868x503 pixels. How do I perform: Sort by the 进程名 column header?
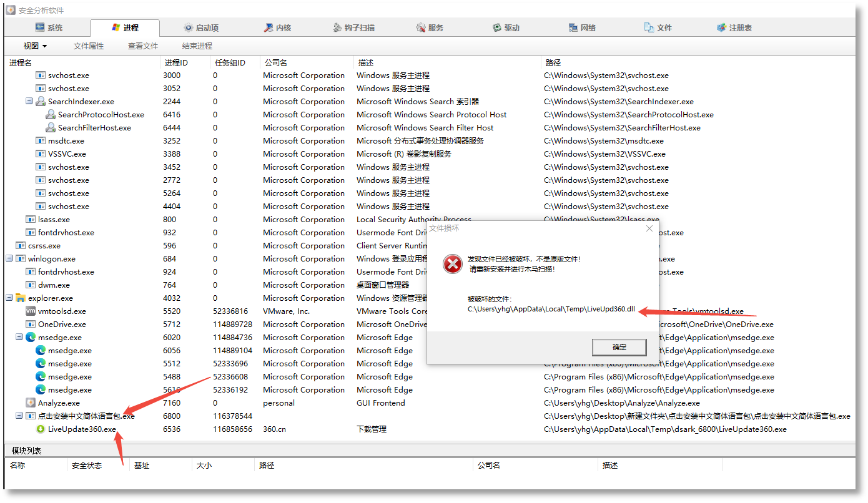click(x=82, y=62)
